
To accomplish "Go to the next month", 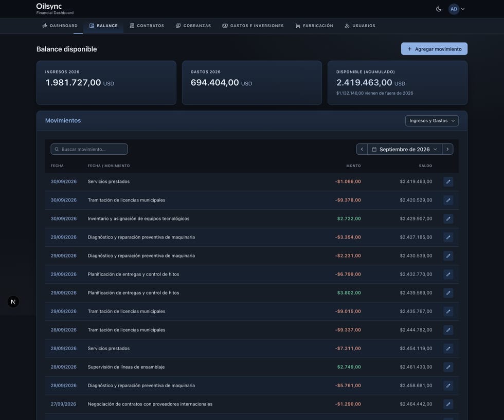I will coord(447,149).
